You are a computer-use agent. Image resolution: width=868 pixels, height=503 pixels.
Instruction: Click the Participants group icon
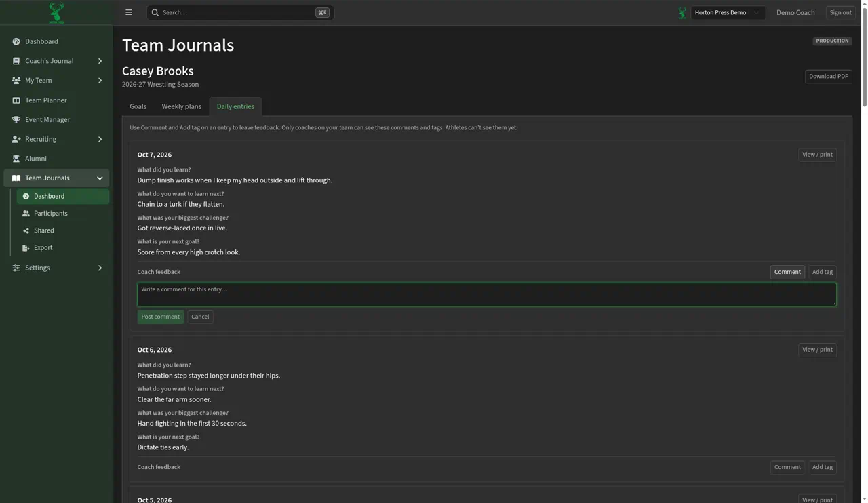pos(26,214)
